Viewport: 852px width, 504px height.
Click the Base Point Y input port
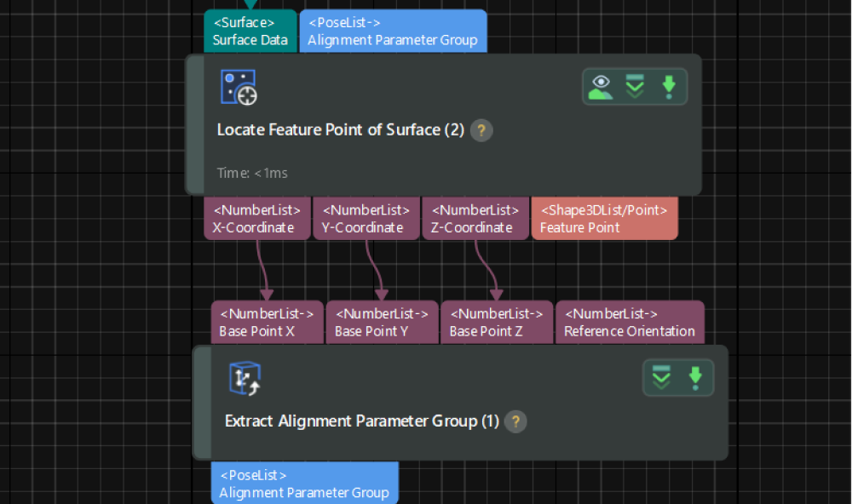coord(382,323)
